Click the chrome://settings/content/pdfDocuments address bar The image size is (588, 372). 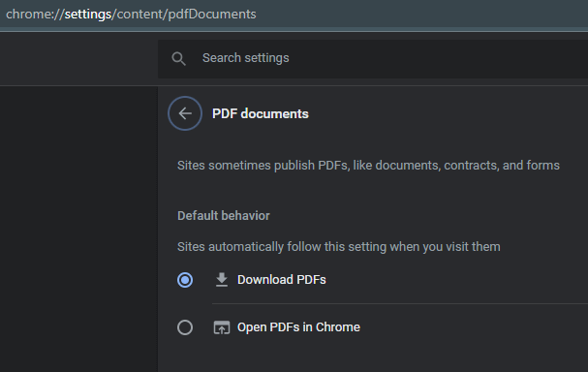pyautogui.click(x=294, y=15)
